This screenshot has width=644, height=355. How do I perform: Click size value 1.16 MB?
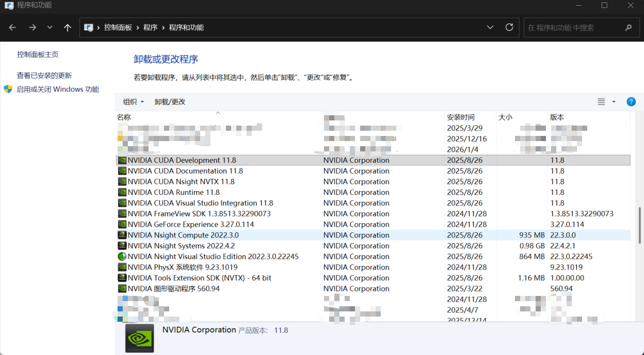pos(532,278)
